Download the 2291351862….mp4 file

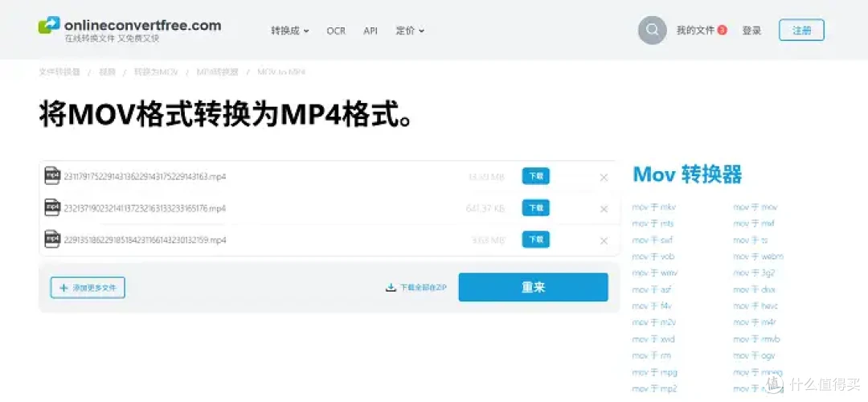tap(536, 240)
